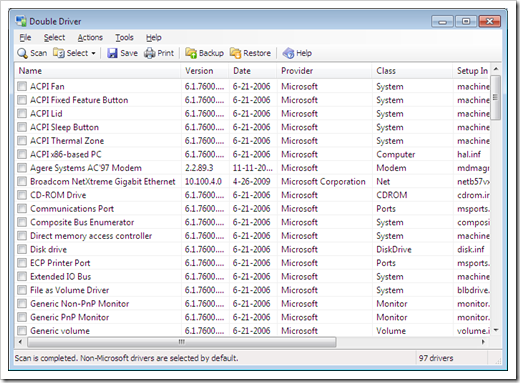
Task: Sort by the Date column header
Action: coord(253,71)
